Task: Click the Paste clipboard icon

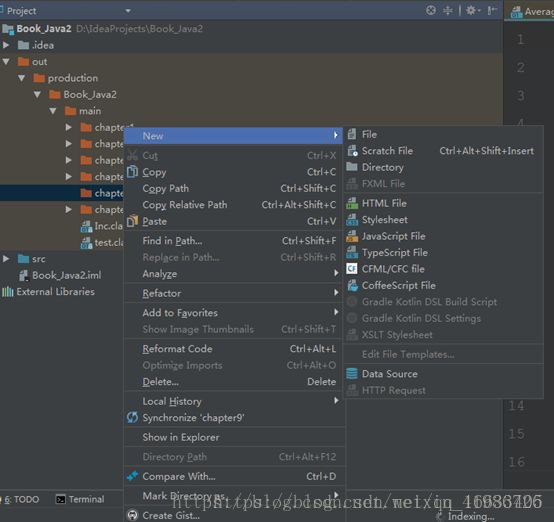Action: click(132, 221)
